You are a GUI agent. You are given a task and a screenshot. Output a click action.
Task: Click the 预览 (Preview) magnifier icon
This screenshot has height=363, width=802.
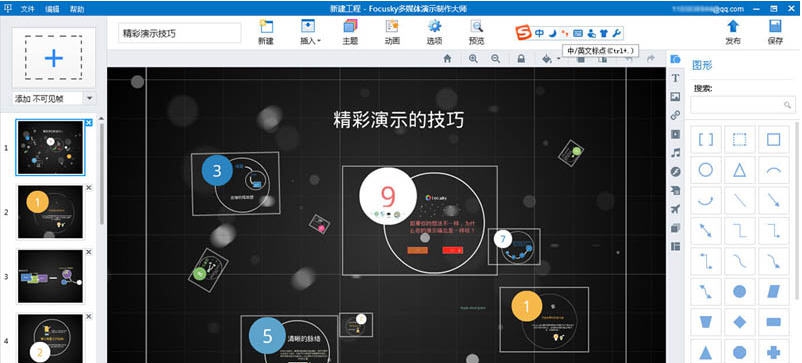[x=476, y=27]
